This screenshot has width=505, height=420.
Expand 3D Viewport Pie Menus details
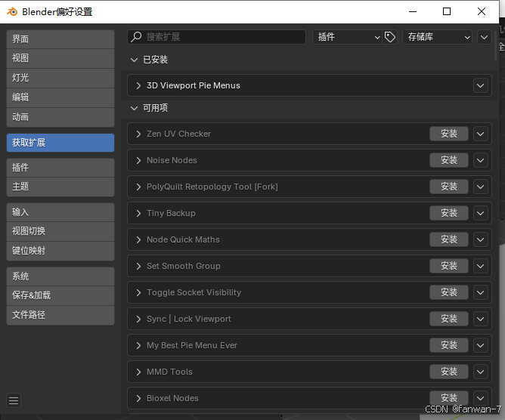pos(138,85)
